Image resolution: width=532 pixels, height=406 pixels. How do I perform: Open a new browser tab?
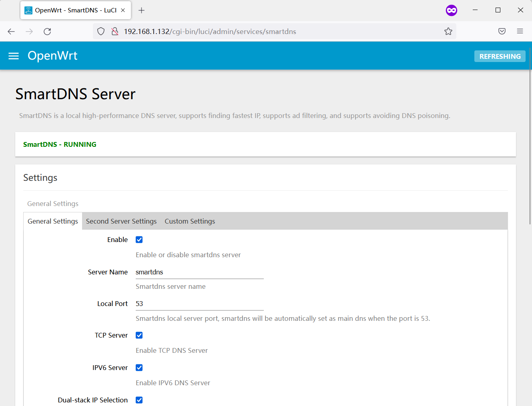point(141,10)
